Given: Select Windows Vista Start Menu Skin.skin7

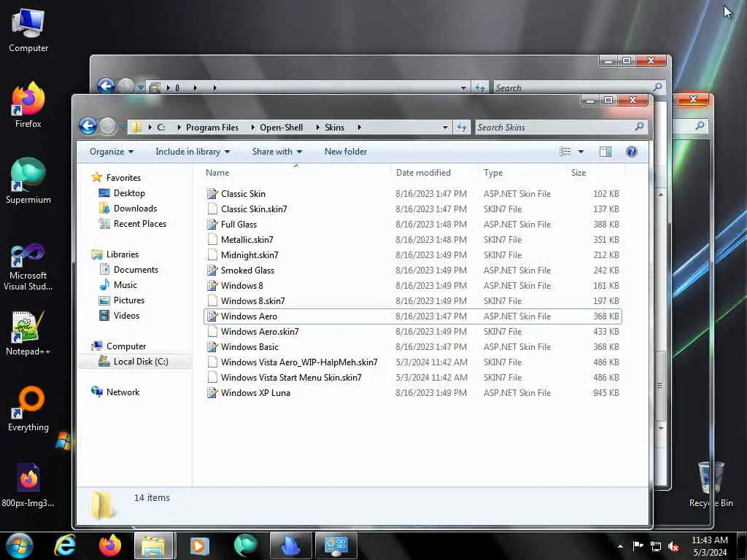Looking at the screenshot, I should click(413, 377).
